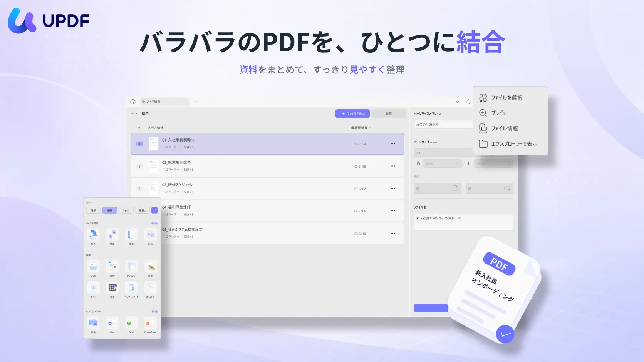Screen dimensions: 644x362
Task: Select 縦 portrait orientation
Action: [438, 189]
